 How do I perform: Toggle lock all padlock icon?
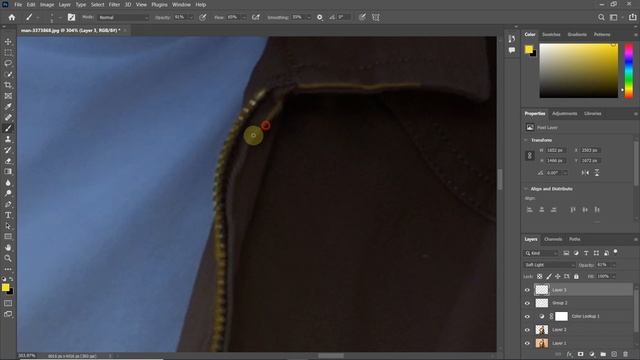pos(576,276)
